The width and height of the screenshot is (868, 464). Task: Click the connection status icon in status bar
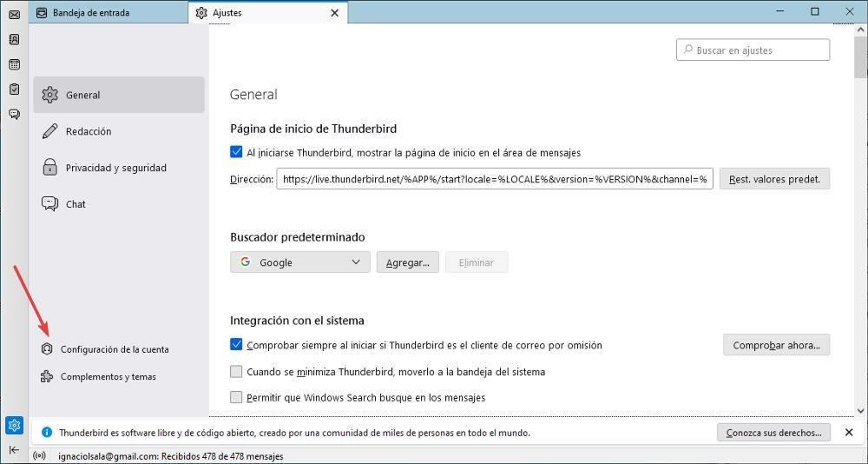click(40, 456)
